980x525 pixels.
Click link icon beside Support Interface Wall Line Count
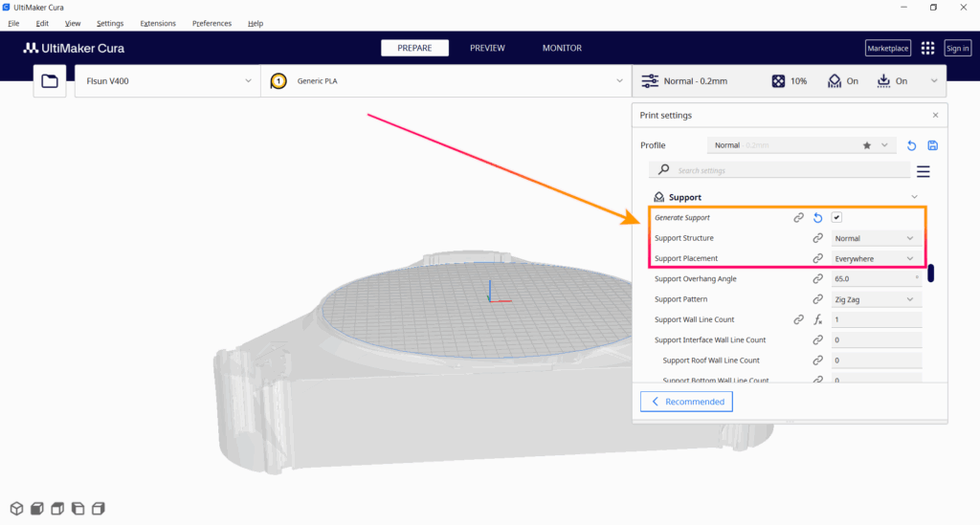click(817, 339)
